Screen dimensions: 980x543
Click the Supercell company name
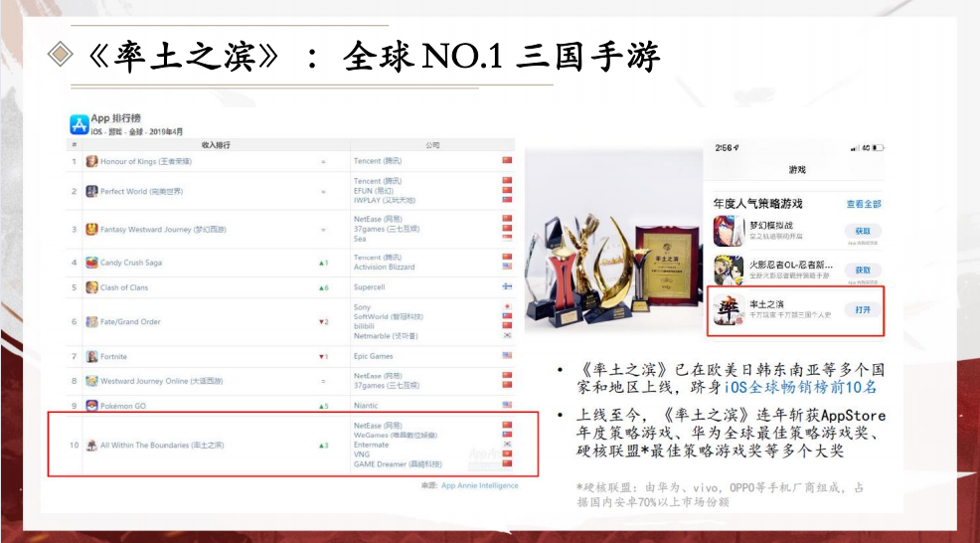(370, 287)
